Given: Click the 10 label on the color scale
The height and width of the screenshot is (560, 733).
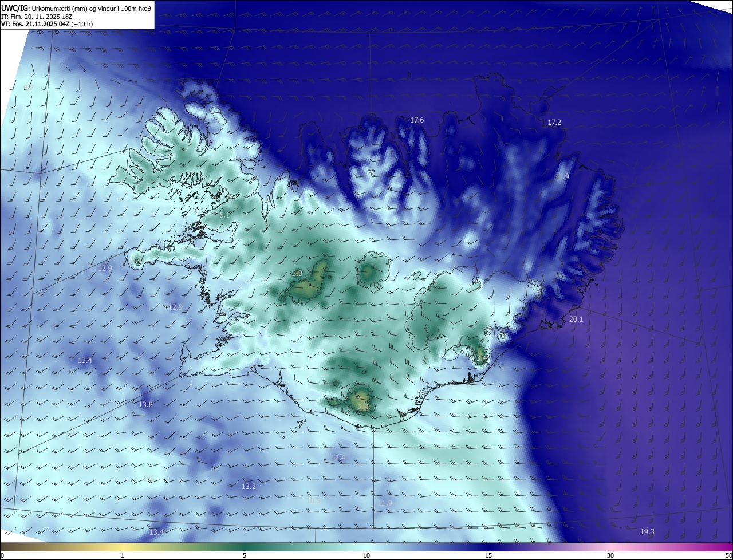Looking at the screenshot, I should point(366,556).
